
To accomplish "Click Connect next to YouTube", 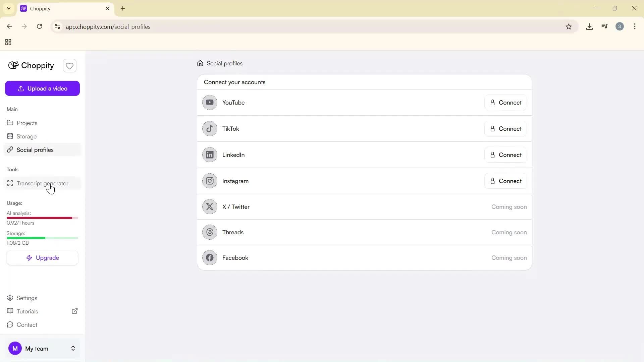I will (505, 102).
